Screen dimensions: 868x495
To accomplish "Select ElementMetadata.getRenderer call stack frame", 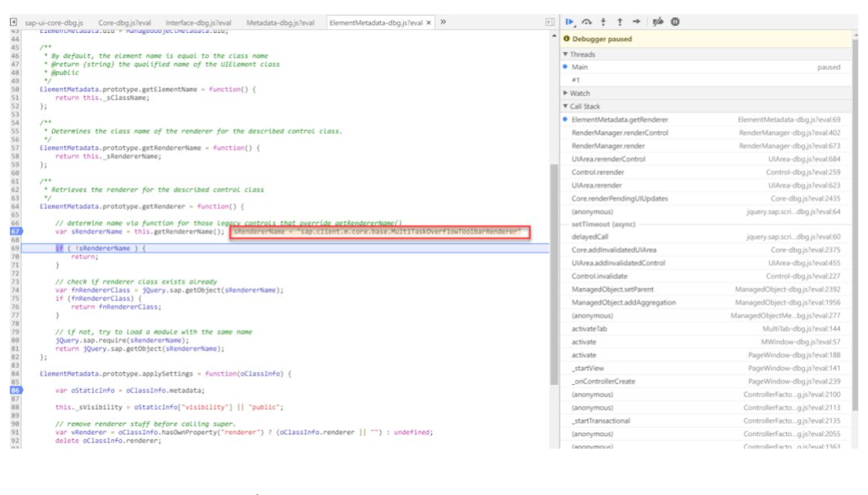I will (706, 119).
